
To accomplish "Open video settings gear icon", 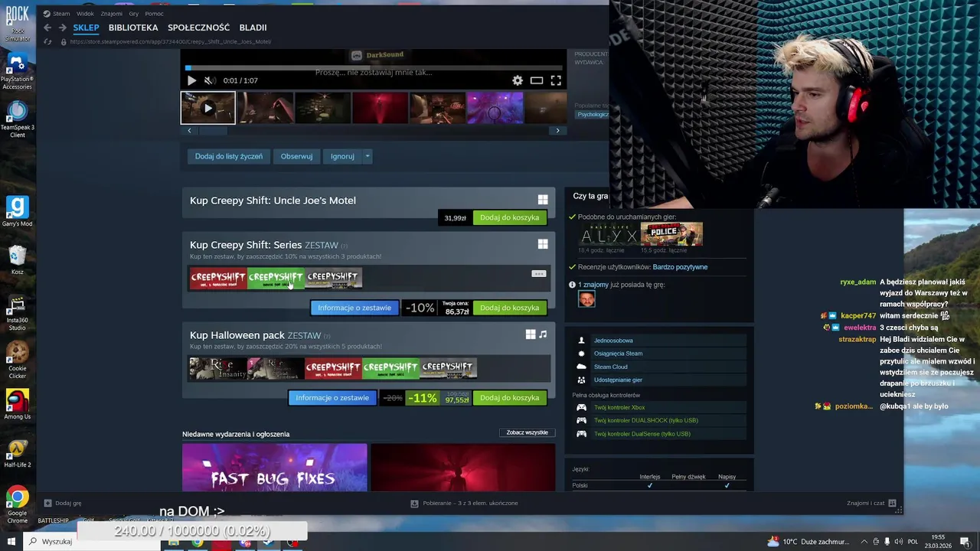I will pyautogui.click(x=518, y=80).
